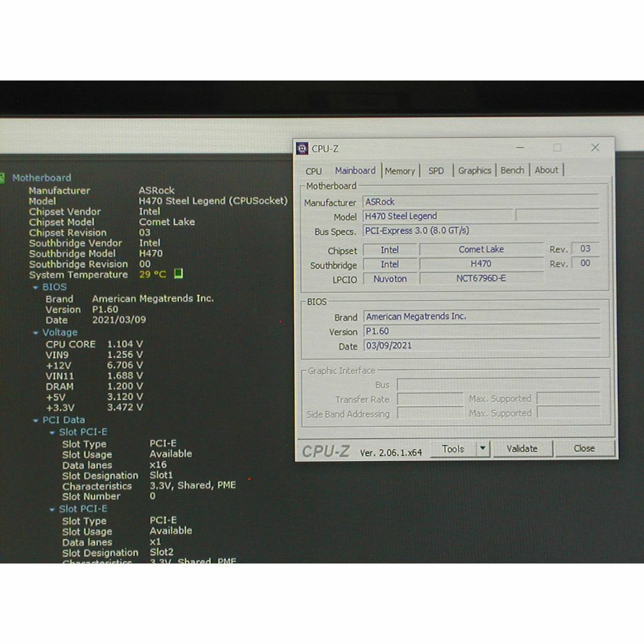The width and height of the screenshot is (644, 644).
Task: Open the Bench tab
Action: (512, 170)
